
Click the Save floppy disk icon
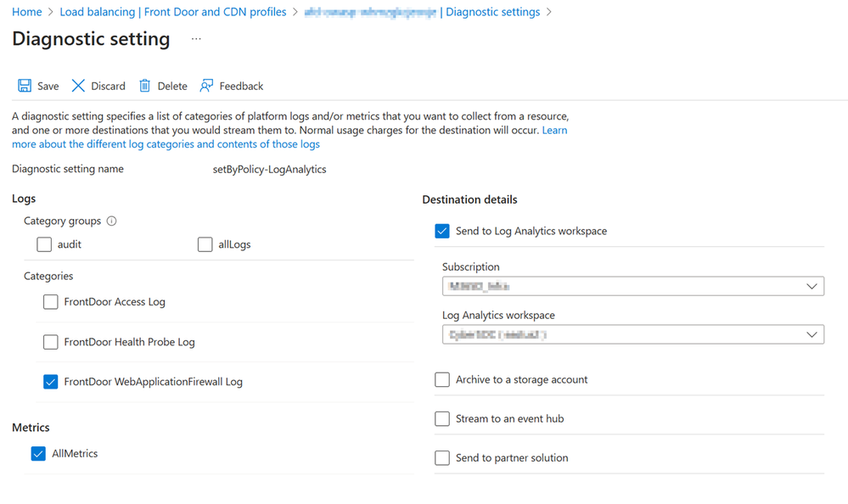(x=25, y=86)
